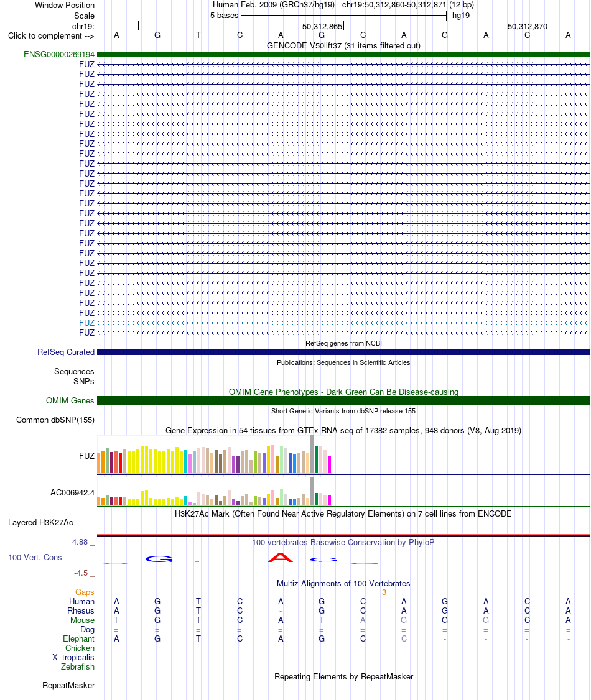The width and height of the screenshot is (591, 700).
Task: Click 'Repeating Elements by RepeatMasker' title
Action: tap(343, 677)
